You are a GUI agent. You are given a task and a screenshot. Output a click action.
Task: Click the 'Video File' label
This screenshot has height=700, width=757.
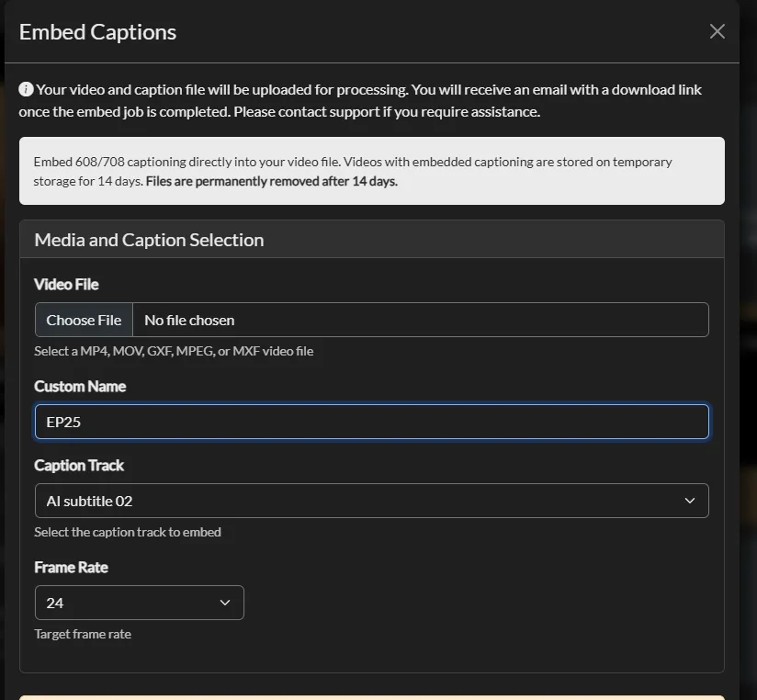pyautogui.click(x=66, y=285)
